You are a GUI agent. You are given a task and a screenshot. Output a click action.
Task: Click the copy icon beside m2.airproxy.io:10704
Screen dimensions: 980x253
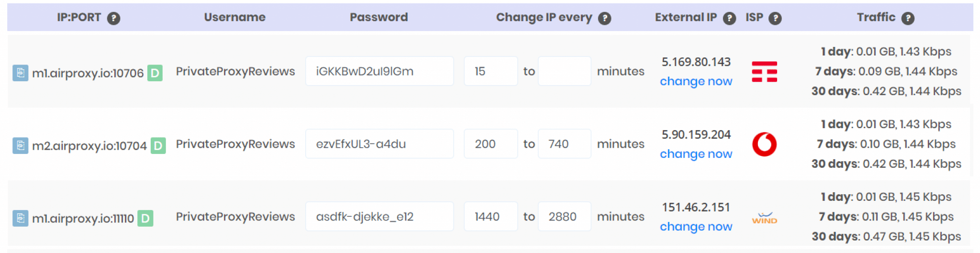tap(20, 145)
